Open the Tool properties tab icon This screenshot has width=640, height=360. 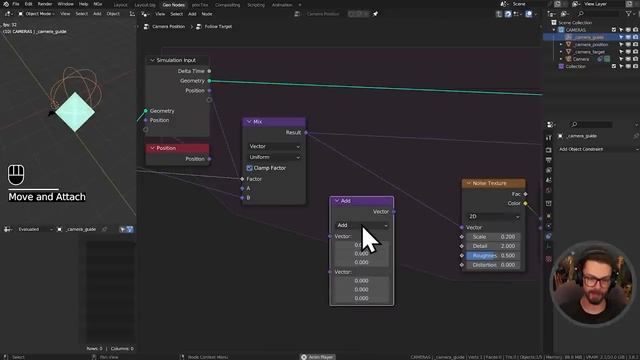point(549,138)
